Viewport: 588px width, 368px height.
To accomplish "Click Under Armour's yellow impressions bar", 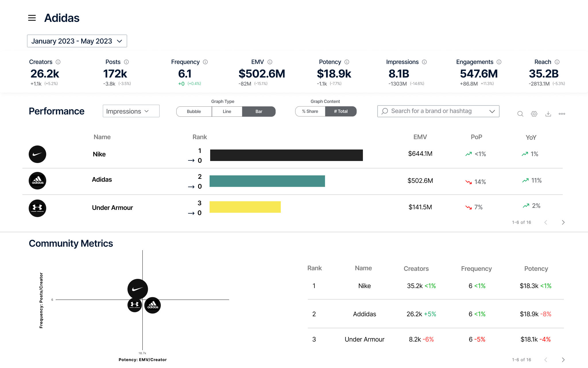I will coord(245,207).
